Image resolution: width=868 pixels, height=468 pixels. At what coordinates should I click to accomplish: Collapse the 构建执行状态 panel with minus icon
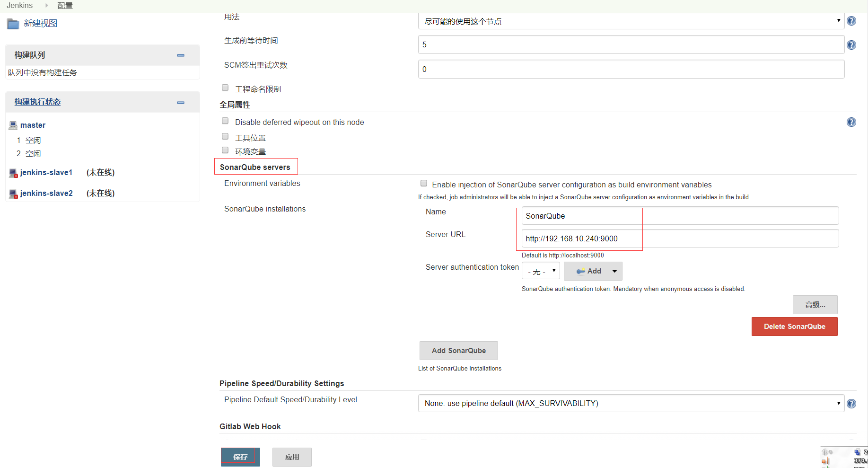181,103
